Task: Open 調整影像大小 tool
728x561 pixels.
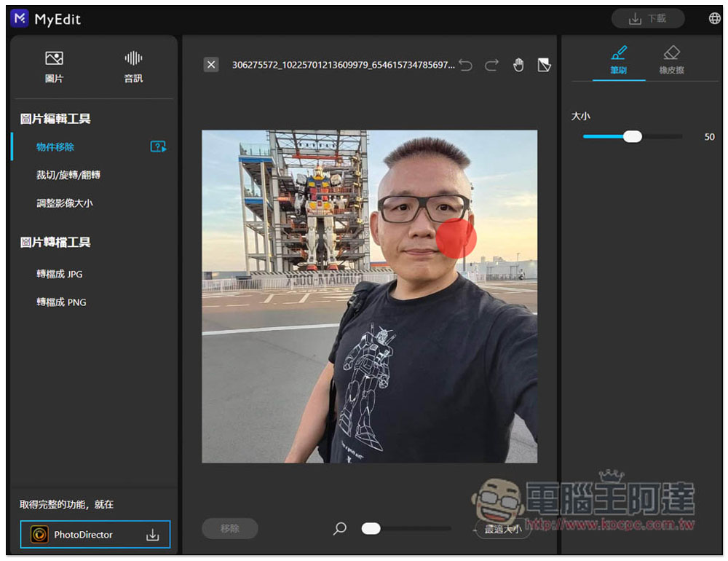Action: click(x=65, y=203)
